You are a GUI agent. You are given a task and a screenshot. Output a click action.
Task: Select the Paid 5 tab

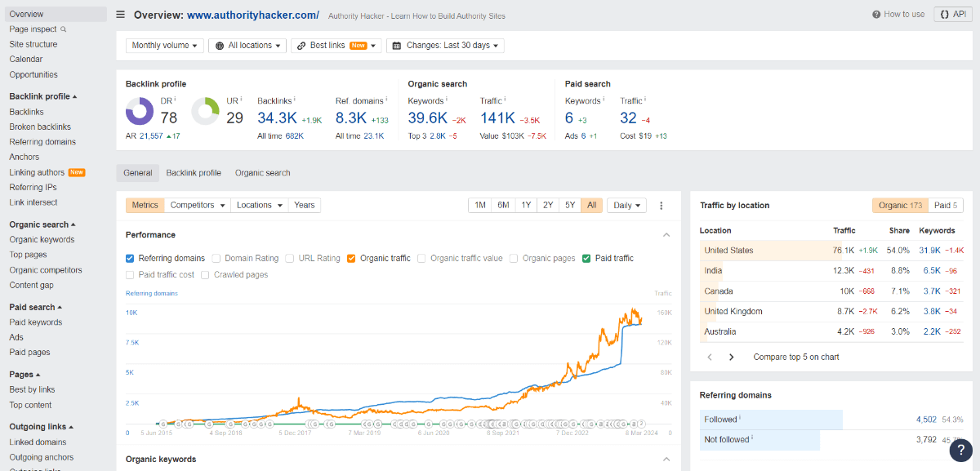(946, 206)
